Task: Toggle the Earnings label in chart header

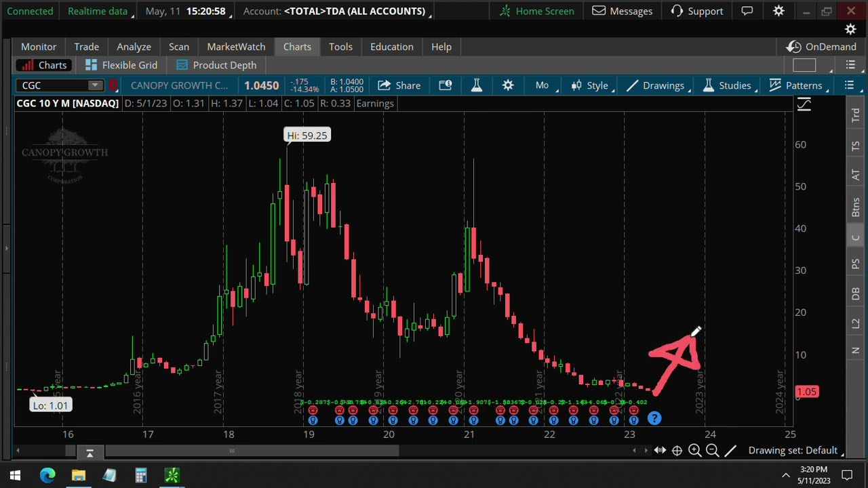Action: 374,104
